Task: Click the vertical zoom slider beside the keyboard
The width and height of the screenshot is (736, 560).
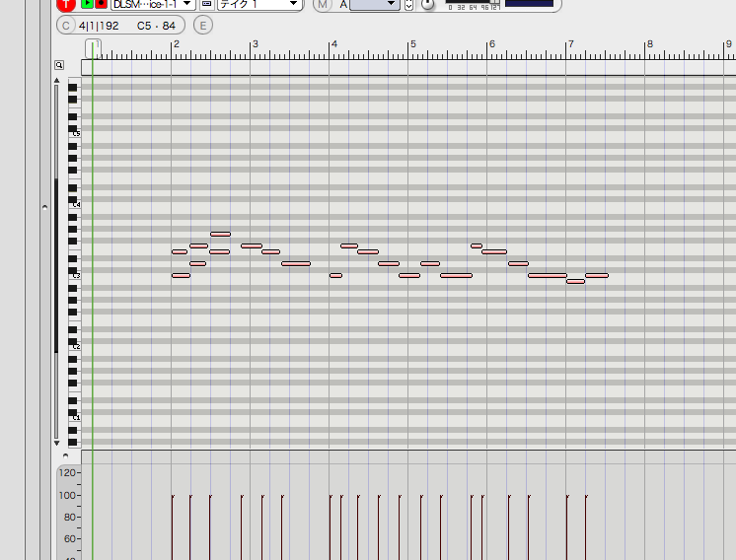Action: (56, 266)
